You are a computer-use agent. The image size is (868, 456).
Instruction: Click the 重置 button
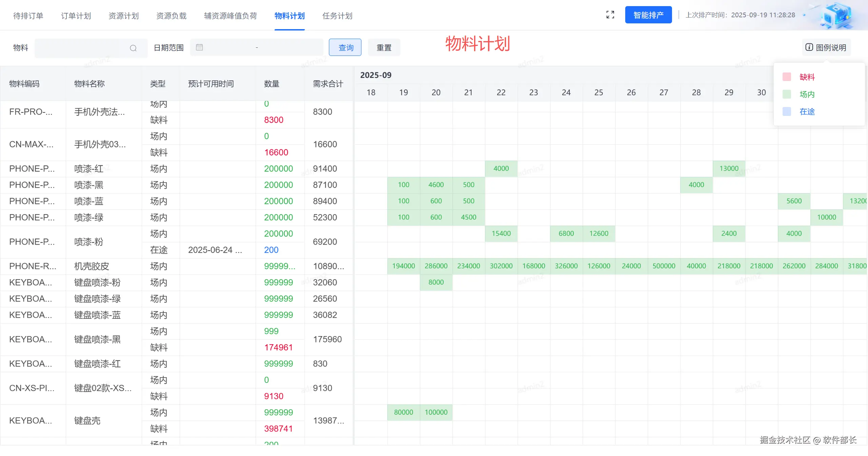[x=384, y=47]
